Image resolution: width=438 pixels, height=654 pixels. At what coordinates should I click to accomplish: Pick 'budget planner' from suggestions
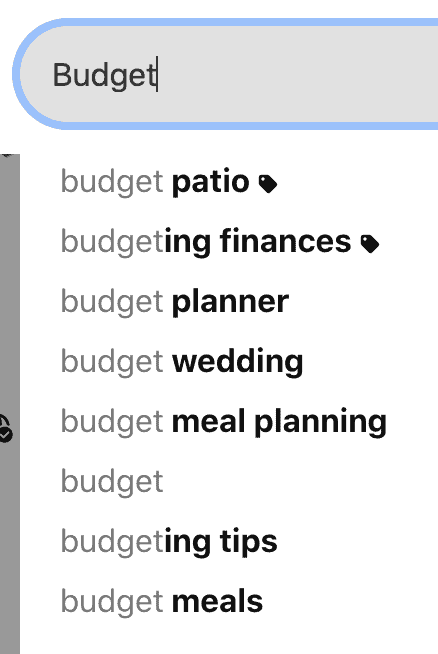coord(229,302)
